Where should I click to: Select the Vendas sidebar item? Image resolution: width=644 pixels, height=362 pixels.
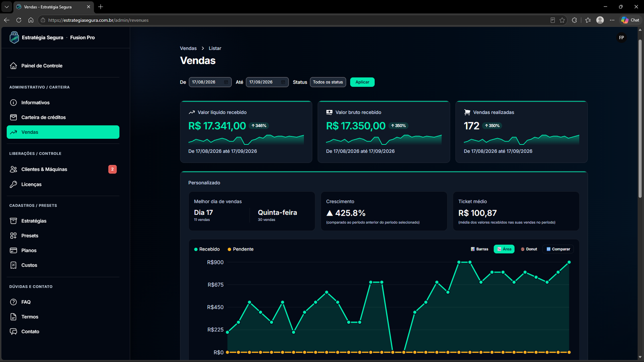(x=63, y=132)
